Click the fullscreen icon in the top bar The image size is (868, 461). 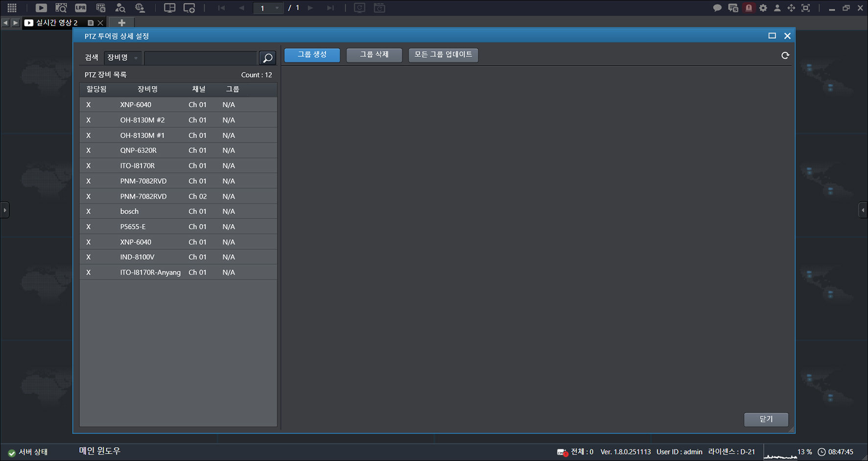(806, 8)
